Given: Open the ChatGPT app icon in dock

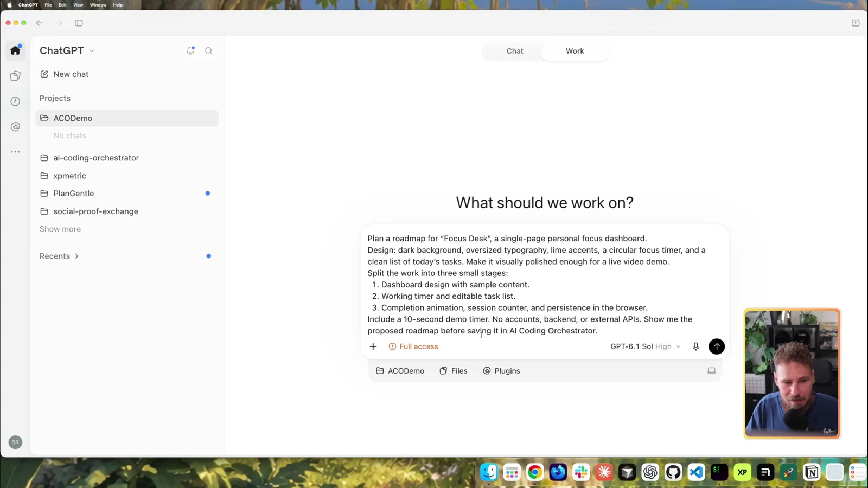Looking at the screenshot, I should [650, 472].
